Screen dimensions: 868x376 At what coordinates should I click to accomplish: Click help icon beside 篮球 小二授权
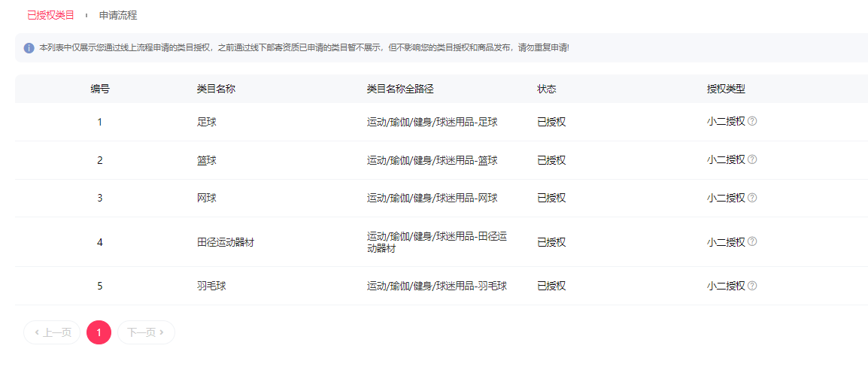[x=752, y=159]
